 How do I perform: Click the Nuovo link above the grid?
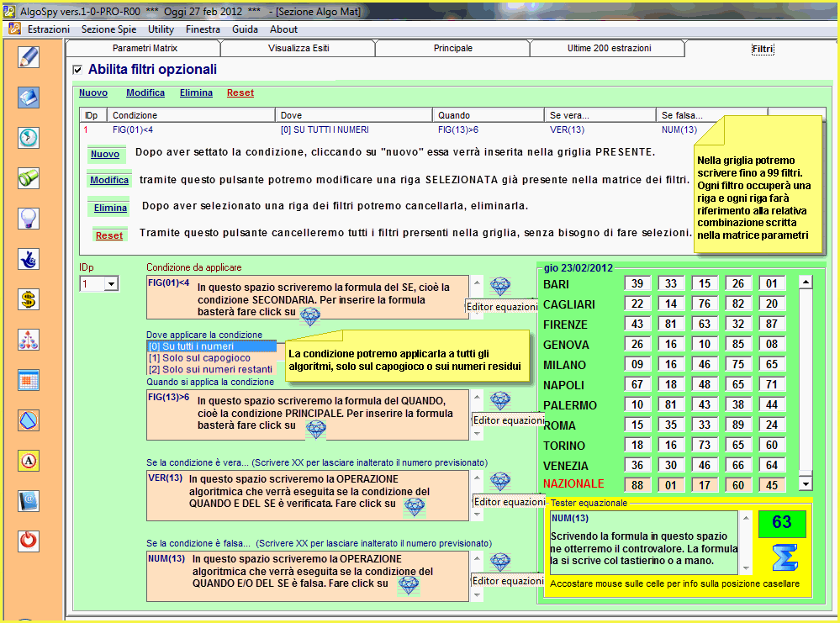pyautogui.click(x=93, y=92)
